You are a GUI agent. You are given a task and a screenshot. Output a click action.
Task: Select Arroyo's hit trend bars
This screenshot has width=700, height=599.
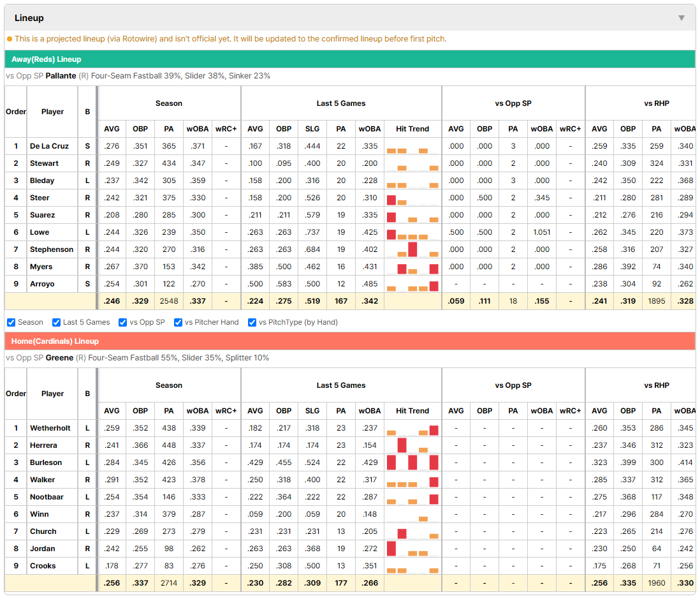(x=412, y=284)
